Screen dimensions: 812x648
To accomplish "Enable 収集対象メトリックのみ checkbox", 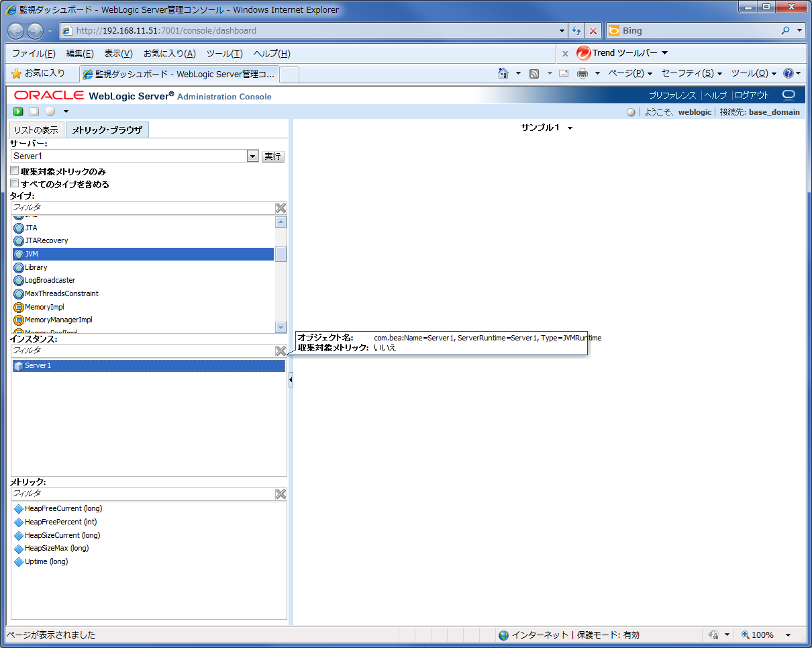I will click(15, 171).
